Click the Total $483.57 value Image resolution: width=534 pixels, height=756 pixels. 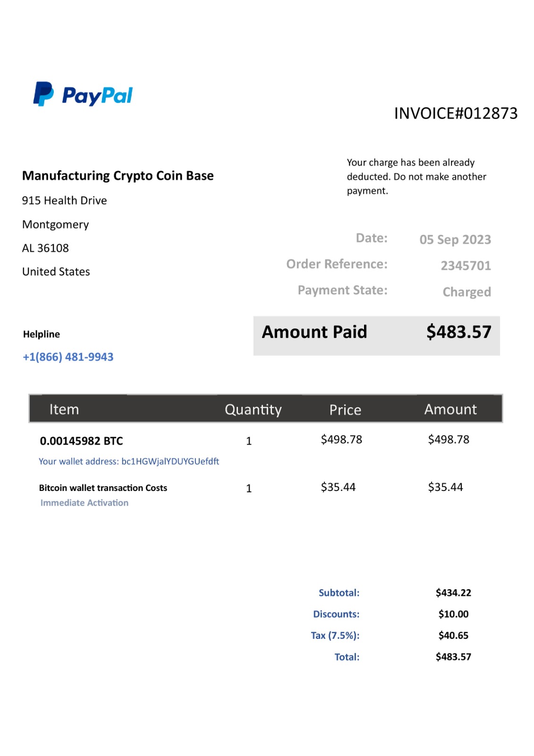tap(453, 657)
